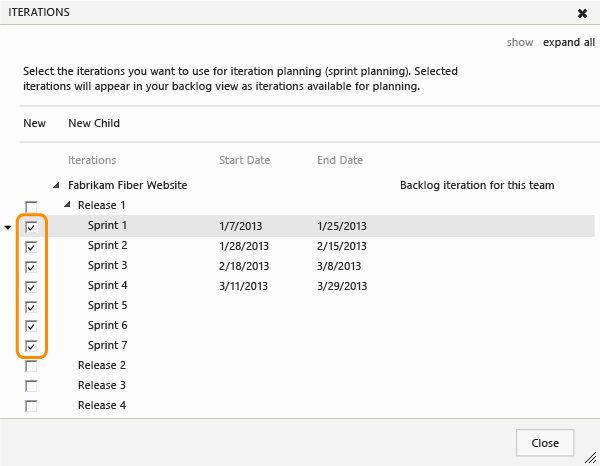The image size is (600, 466).
Task: Click the dialog resize grip corner
Action: (591, 457)
